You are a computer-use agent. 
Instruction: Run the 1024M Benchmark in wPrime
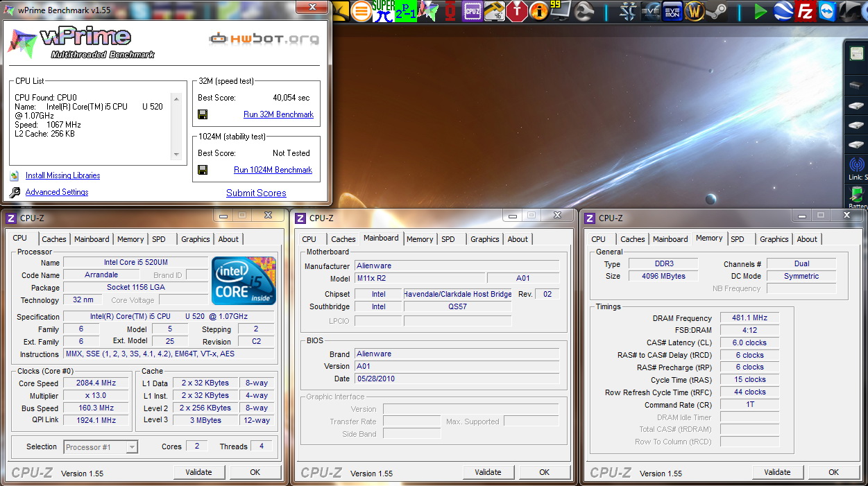(x=273, y=170)
